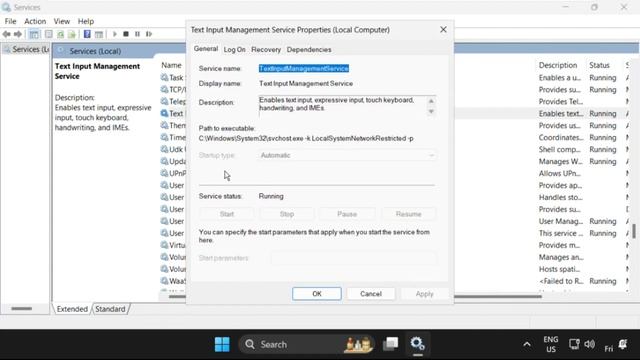Click the Windows taskbar Search box

point(306,344)
